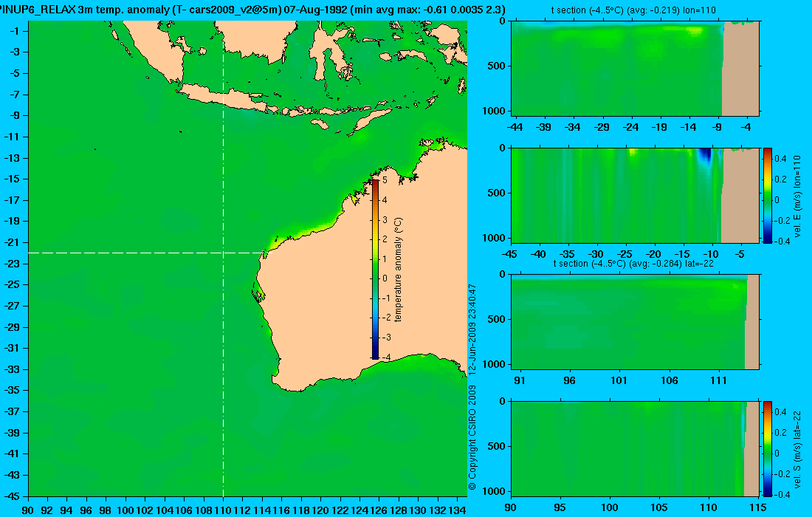Click the 12-Jun-2009 23:40:47 timestamp text

472,329
